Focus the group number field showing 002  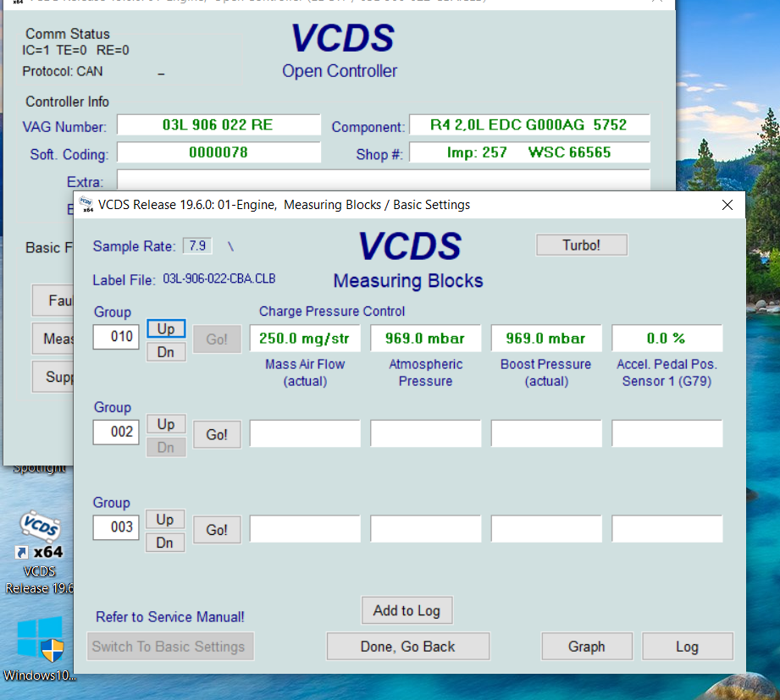point(116,432)
